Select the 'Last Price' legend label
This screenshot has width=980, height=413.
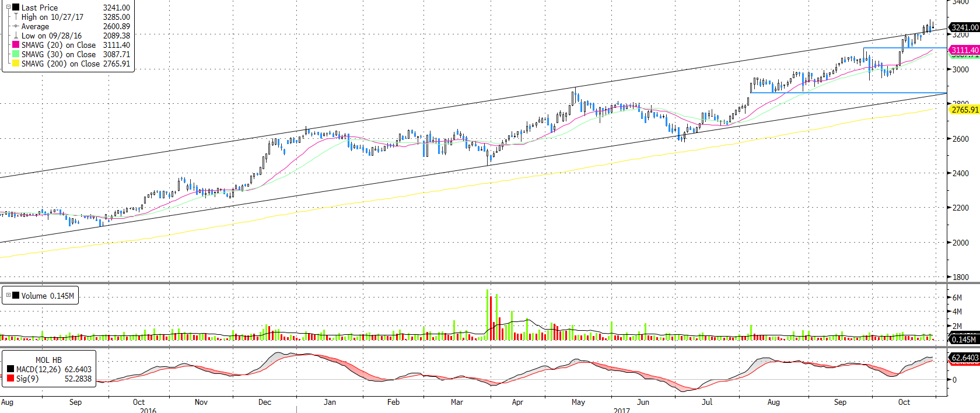[x=40, y=8]
